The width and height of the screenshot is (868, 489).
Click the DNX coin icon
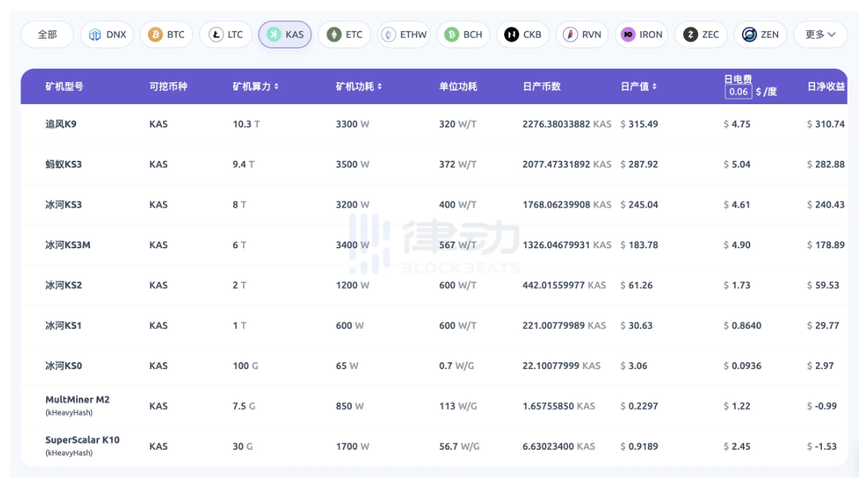(94, 35)
